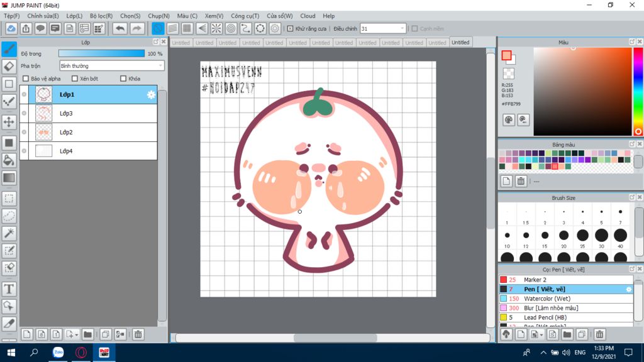Click the Undo arrow button

(120, 28)
